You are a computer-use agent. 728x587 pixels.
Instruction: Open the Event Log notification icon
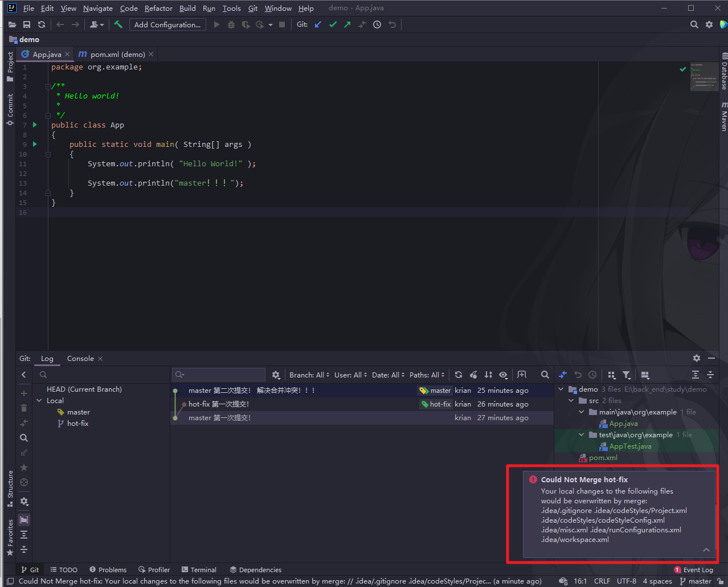(678, 569)
